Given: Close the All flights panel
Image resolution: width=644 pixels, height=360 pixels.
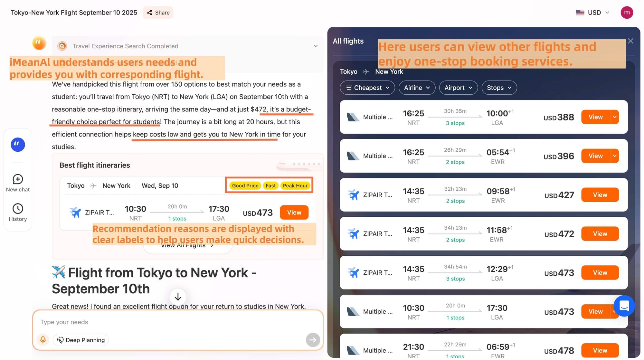Looking at the screenshot, I should (x=630, y=41).
